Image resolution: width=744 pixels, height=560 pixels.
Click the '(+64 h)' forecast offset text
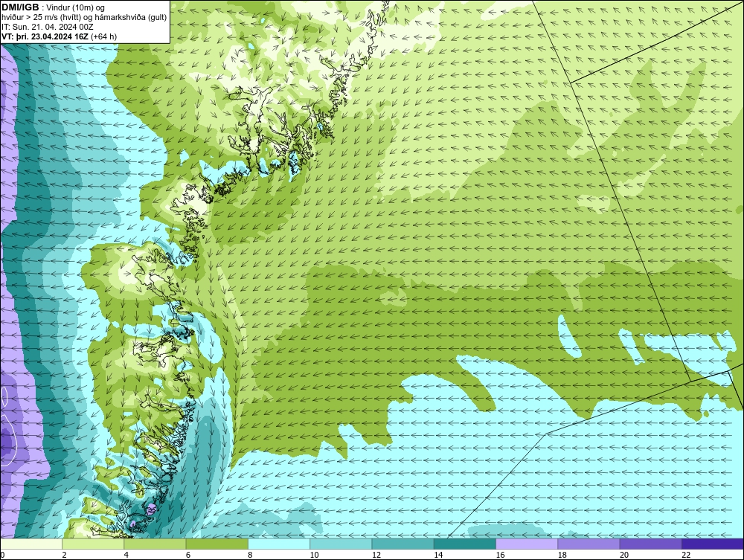(103, 36)
